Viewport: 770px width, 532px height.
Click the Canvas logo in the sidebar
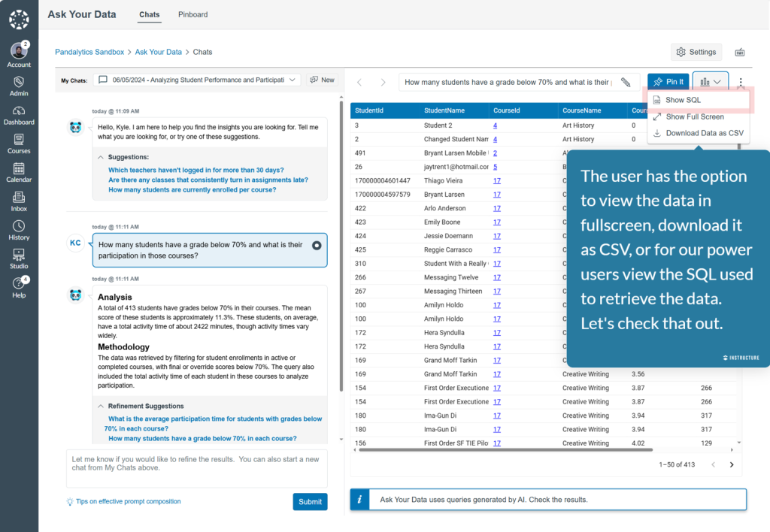pos(19,20)
